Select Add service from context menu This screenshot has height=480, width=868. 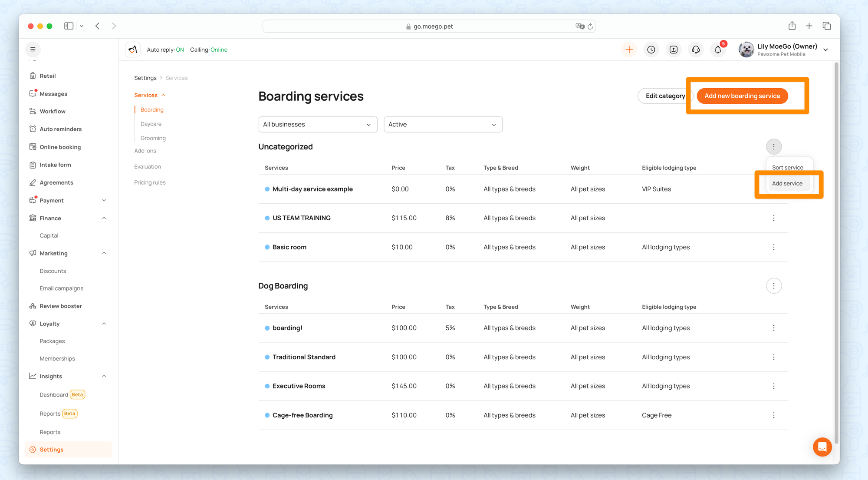(787, 184)
